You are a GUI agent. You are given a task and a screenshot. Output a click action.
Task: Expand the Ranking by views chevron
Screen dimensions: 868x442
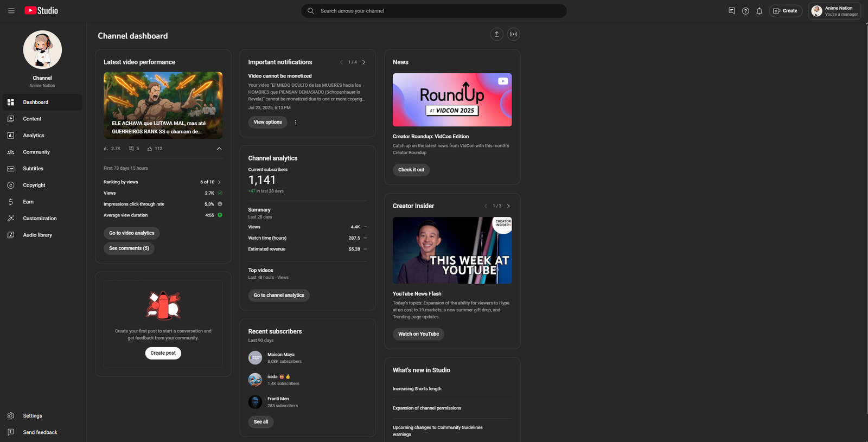click(219, 182)
